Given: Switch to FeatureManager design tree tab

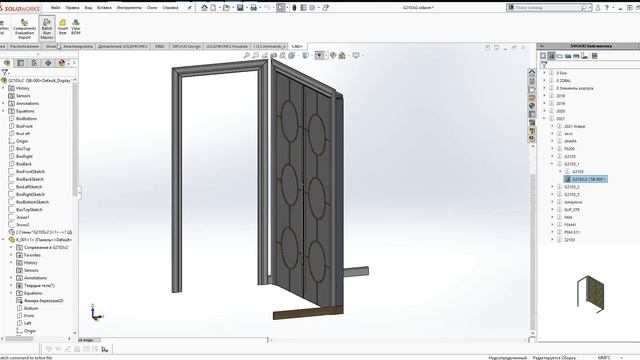Looking at the screenshot, I should [x=7, y=63].
